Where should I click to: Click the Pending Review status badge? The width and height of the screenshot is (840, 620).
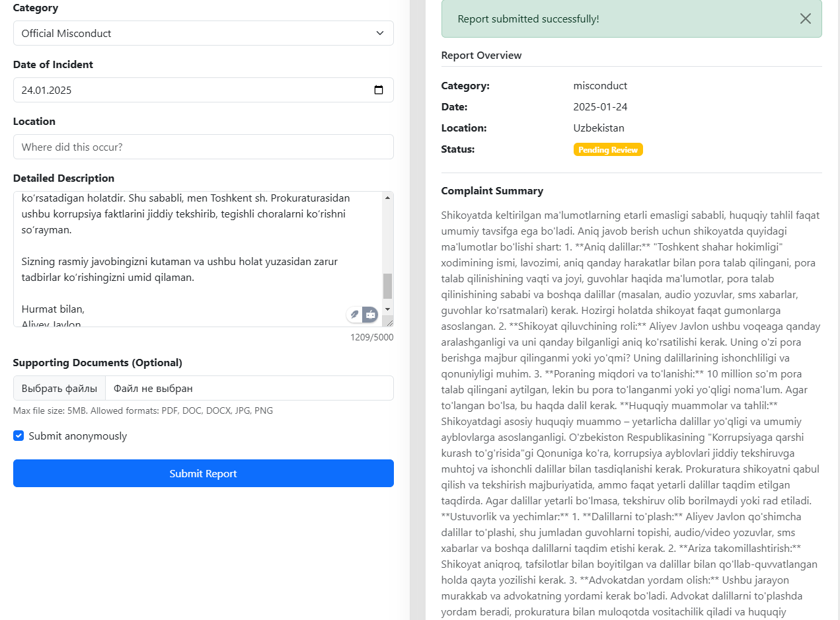pos(608,149)
